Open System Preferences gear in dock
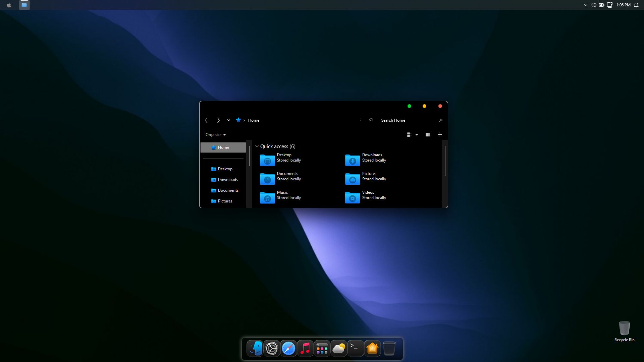The height and width of the screenshot is (362, 644). tap(272, 349)
